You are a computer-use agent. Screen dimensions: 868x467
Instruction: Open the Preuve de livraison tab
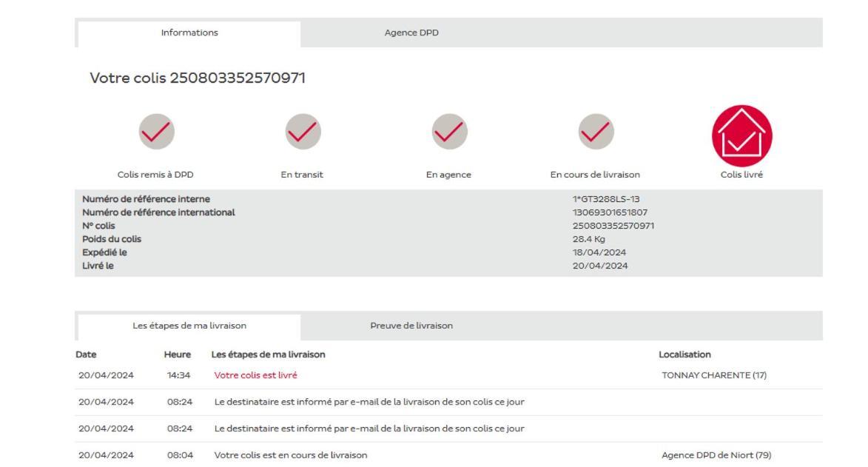(x=411, y=326)
